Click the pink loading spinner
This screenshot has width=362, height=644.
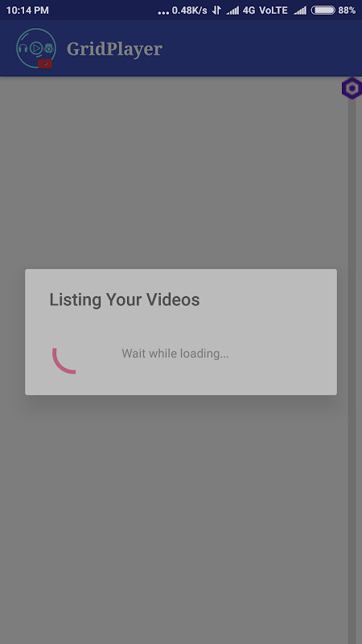click(64, 360)
